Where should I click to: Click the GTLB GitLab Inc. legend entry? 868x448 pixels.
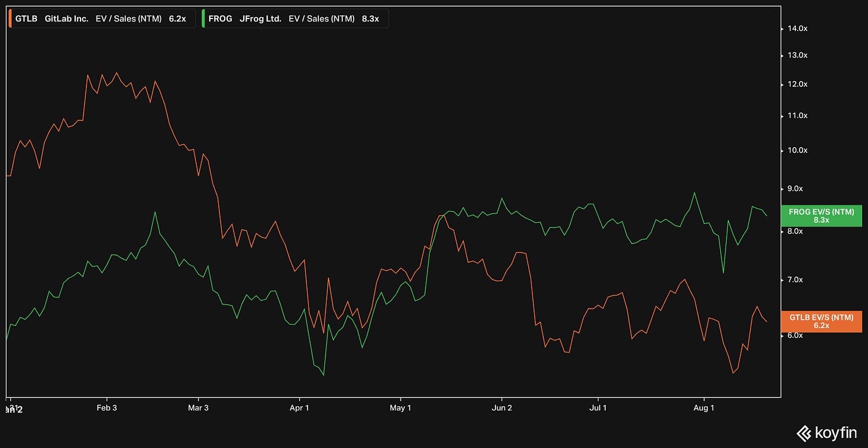(x=101, y=18)
